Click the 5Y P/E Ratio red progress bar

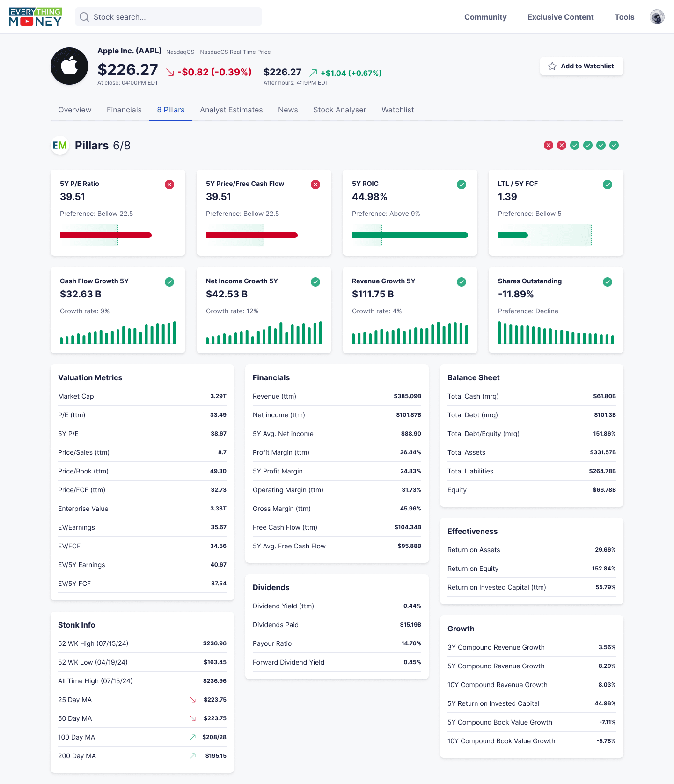[x=106, y=235]
